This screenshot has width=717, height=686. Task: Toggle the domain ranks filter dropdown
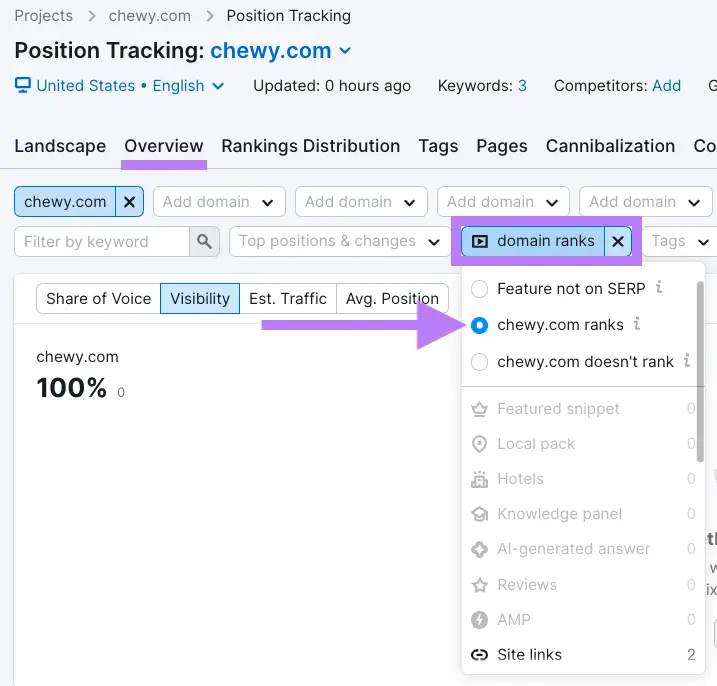click(x=533, y=241)
